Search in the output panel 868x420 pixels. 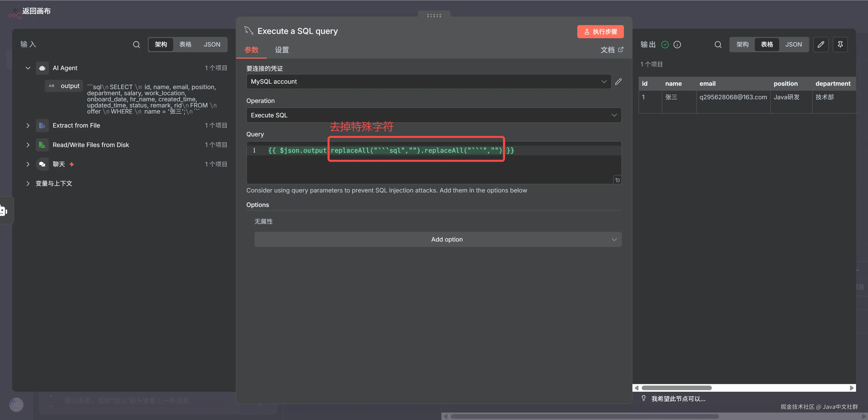(718, 45)
